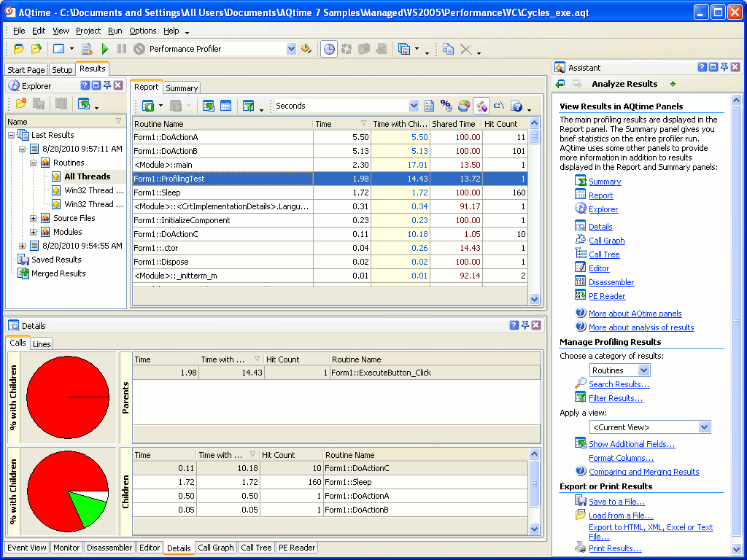
Task: Expand the 8/20/2010 9:54:55 AM result node
Action: [x=23, y=246]
